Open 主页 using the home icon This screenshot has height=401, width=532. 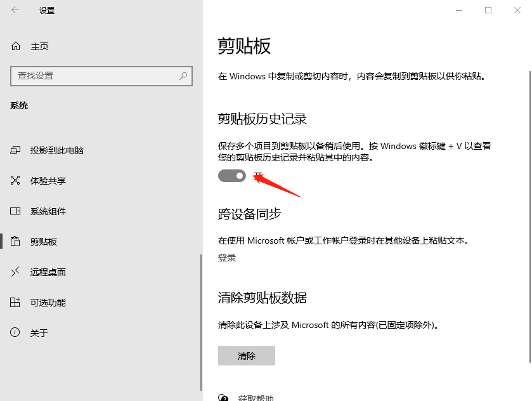15,46
